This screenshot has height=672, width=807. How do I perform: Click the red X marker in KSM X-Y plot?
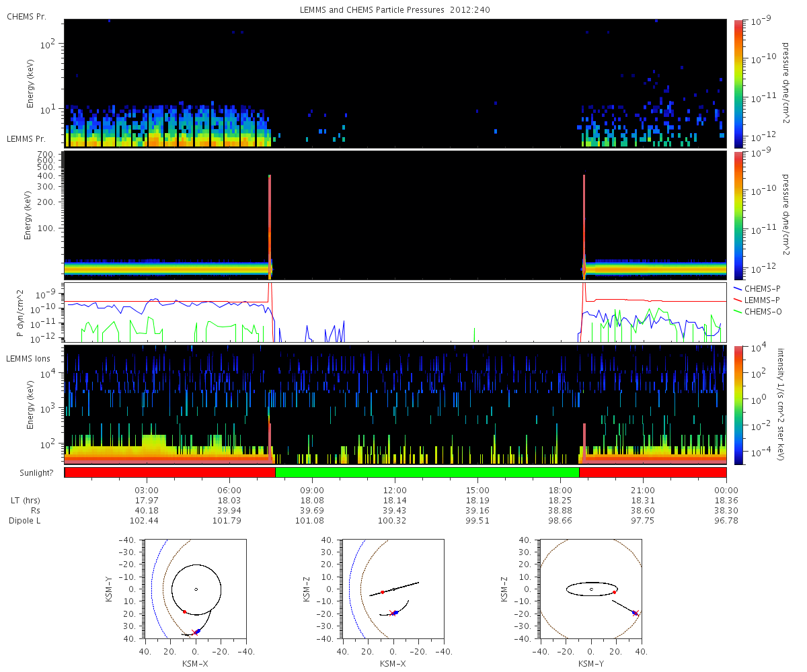pos(194,632)
